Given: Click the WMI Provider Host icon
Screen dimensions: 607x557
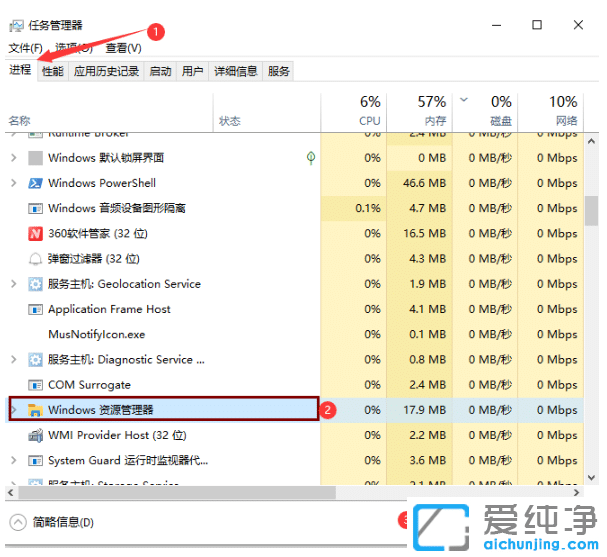Looking at the screenshot, I should [x=35, y=435].
